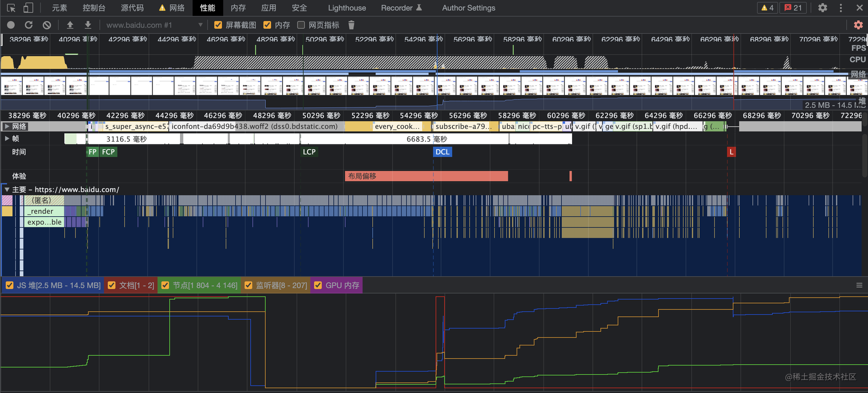The height and width of the screenshot is (393, 868).
Task: Enable the 网页指标 web vitals checkbox
Action: pos(301,25)
